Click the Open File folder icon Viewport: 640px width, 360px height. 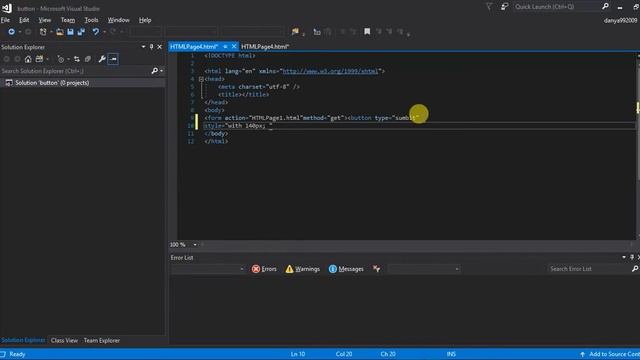[x=60, y=32]
